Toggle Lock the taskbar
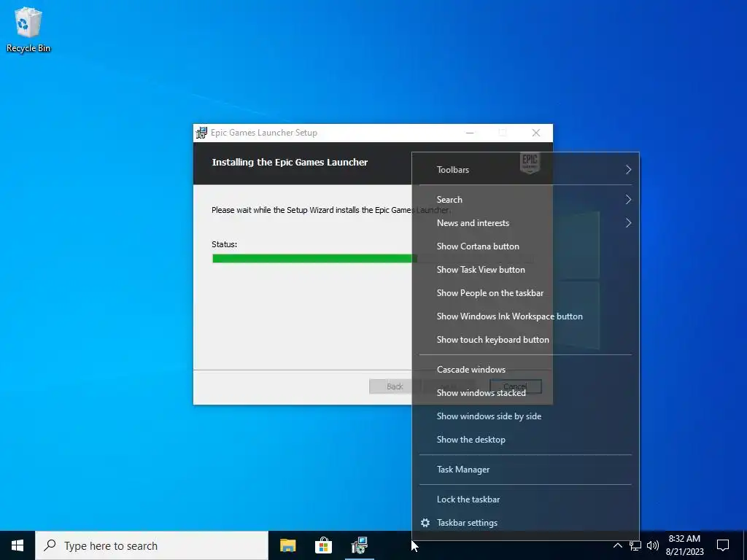The image size is (747, 560). pos(525,499)
